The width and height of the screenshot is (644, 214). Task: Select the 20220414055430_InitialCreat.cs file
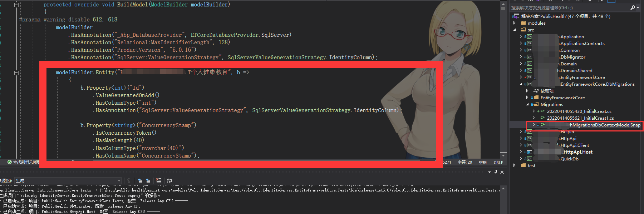[579, 111]
